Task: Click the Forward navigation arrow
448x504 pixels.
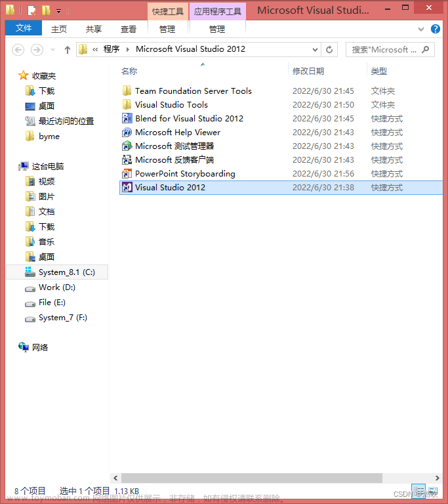Action: tap(37, 50)
